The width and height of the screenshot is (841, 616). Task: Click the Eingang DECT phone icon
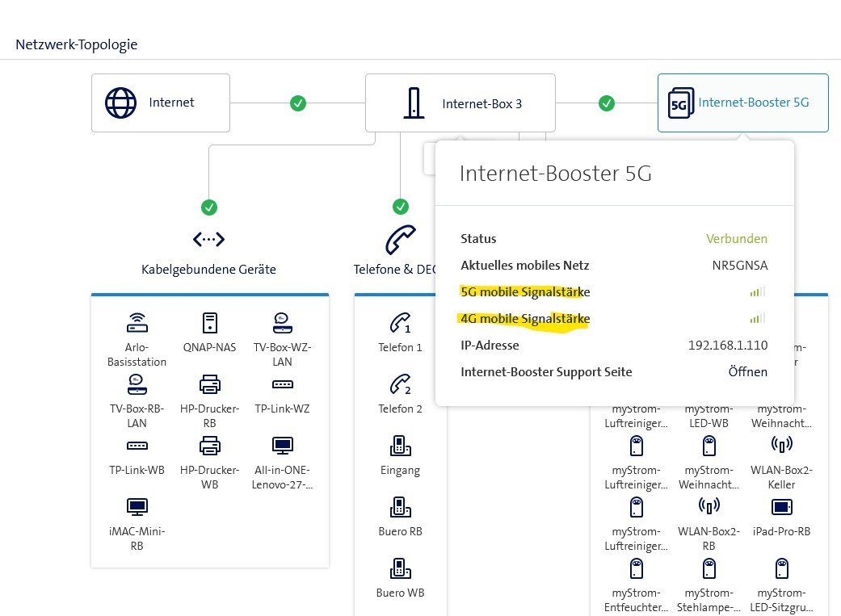[400, 446]
